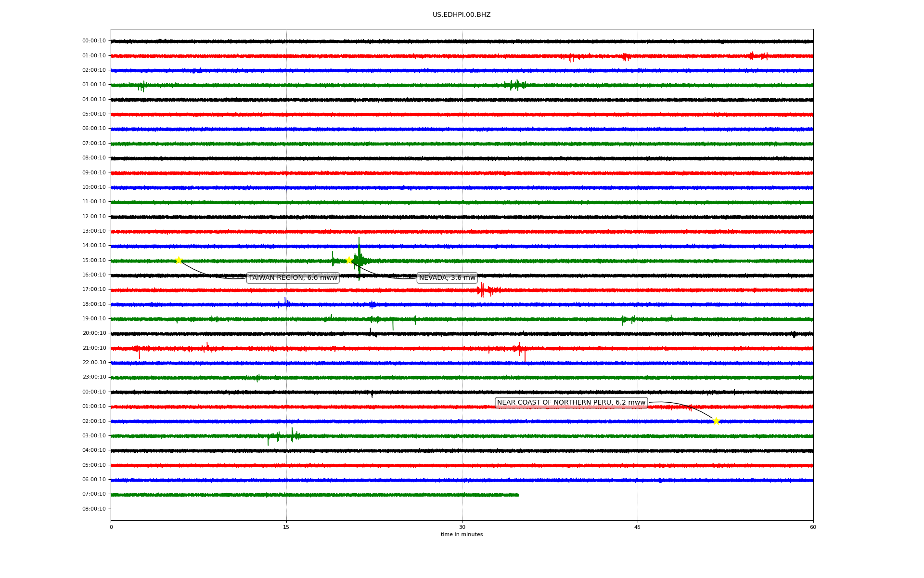The image size is (924, 578).
Task: Click the Northern Peru earthquake star marker
Action: pos(716,421)
